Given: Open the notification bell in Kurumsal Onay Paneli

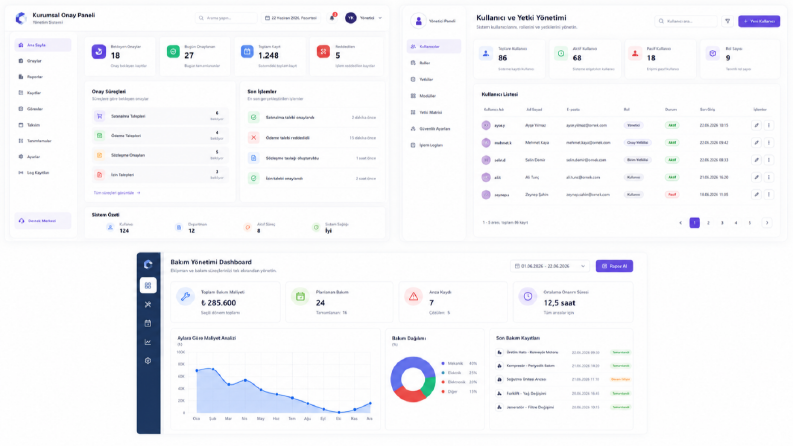Looking at the screenshot, I should pos(332,18).
